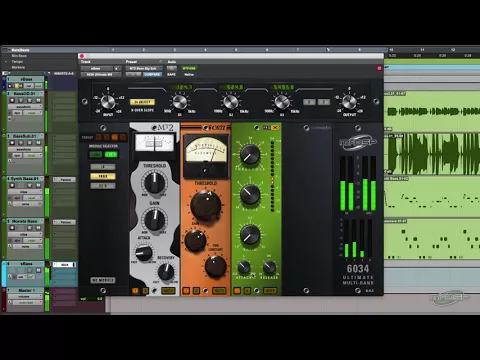The image size is (480, 360).
Task: Record-arm the Synth Bass.01 track
Action: coord(12,185)
